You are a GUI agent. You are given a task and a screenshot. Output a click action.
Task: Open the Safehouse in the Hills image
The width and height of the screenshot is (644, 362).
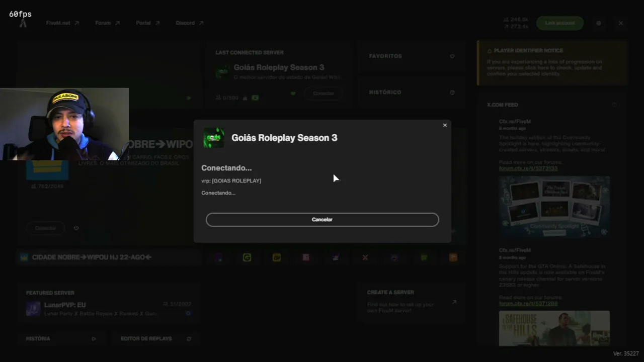554,328
